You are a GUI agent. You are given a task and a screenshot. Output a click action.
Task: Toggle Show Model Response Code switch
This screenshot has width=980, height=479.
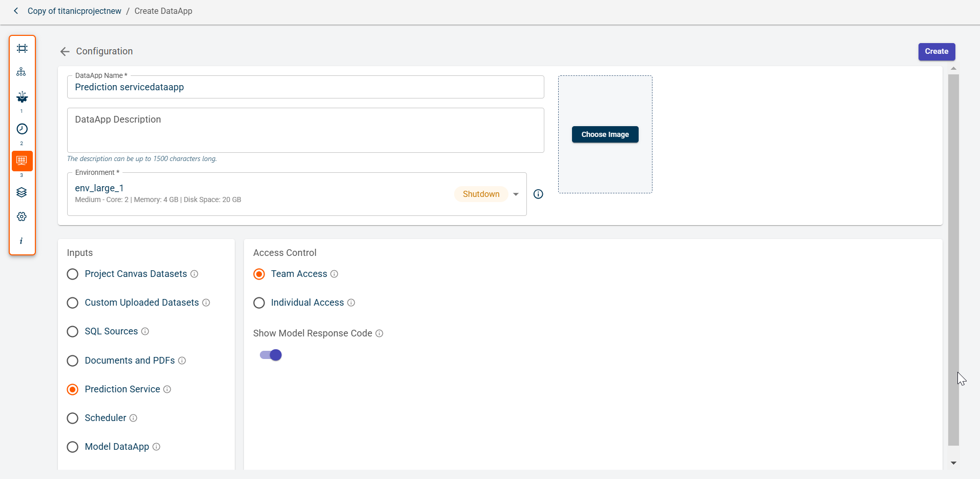pyautogui.click(x=271, y=355)
